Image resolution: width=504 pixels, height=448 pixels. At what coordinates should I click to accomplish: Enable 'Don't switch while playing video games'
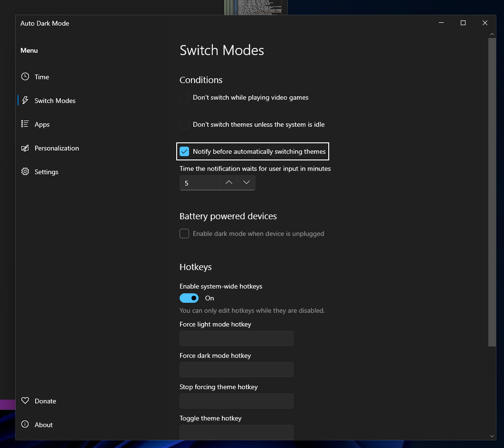coord(184,97)
